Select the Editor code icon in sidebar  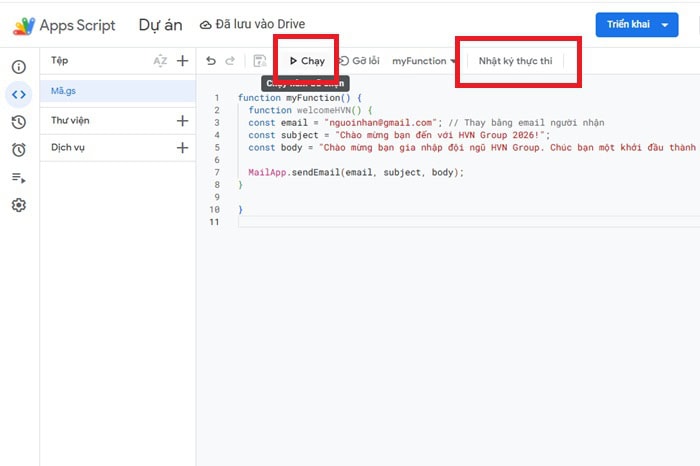tap(18, 95)
